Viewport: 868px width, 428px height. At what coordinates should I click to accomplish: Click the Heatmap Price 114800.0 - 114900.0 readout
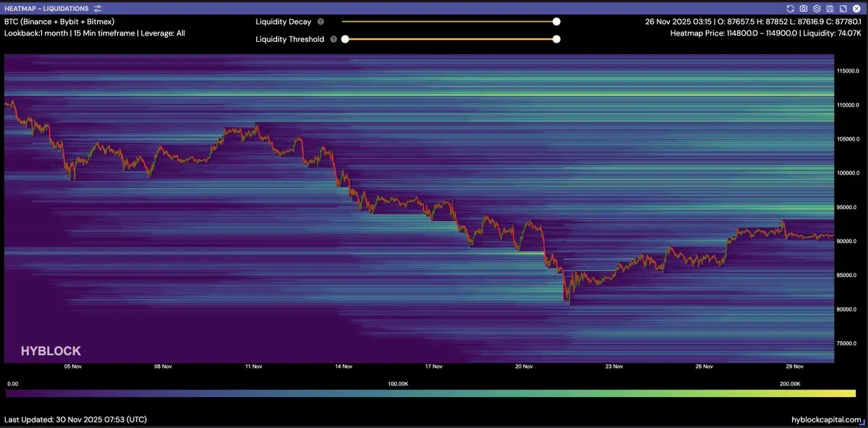tap(766, 33)
